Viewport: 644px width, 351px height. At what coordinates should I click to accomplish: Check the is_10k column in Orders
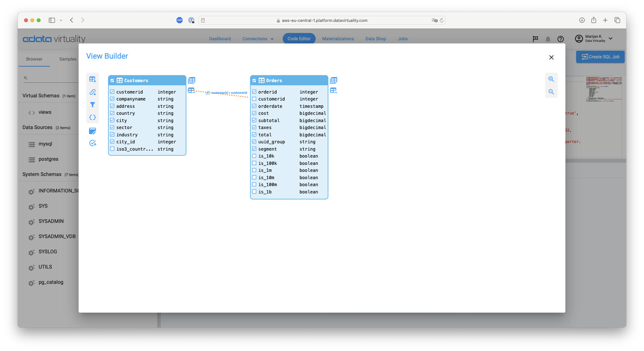[254, 156]
